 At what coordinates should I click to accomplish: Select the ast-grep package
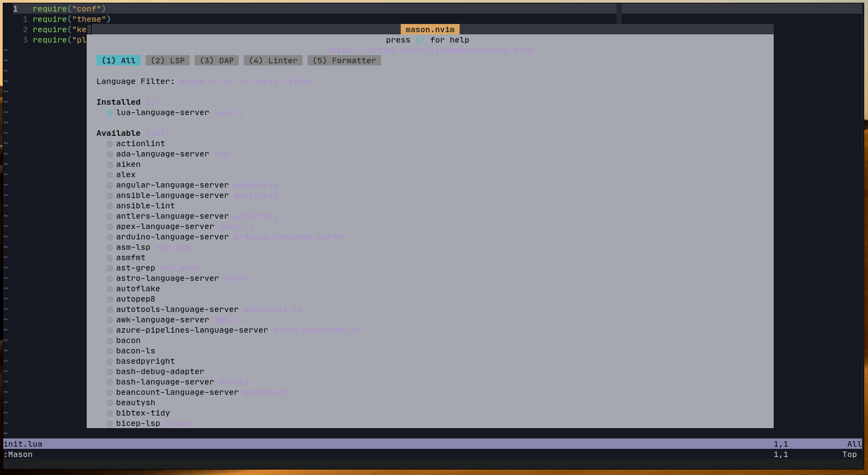136,268
